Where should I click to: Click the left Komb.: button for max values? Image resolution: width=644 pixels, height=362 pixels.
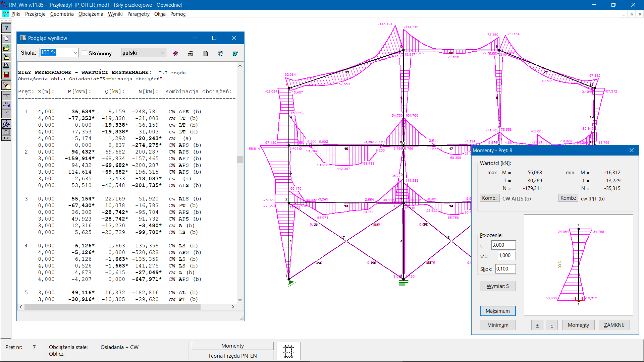490,198
